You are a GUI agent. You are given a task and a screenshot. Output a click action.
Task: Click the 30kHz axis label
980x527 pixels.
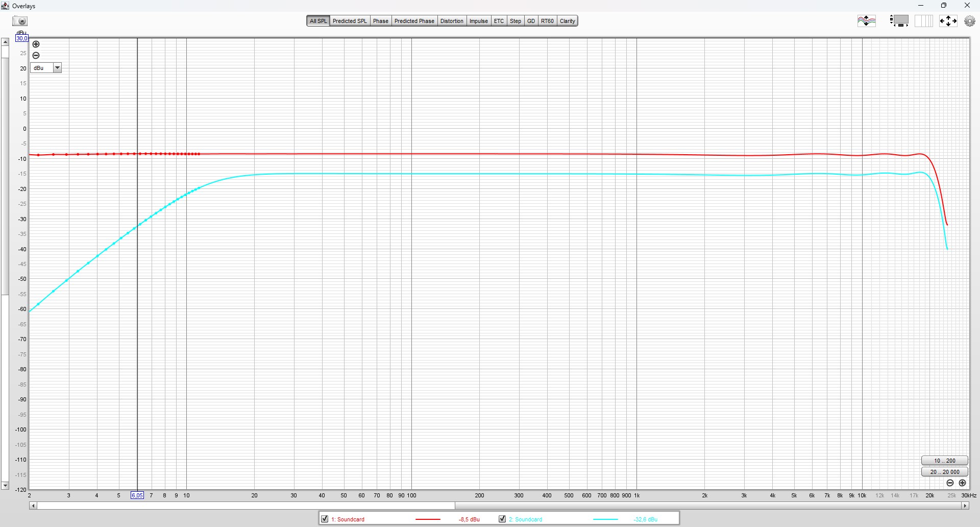969,495
